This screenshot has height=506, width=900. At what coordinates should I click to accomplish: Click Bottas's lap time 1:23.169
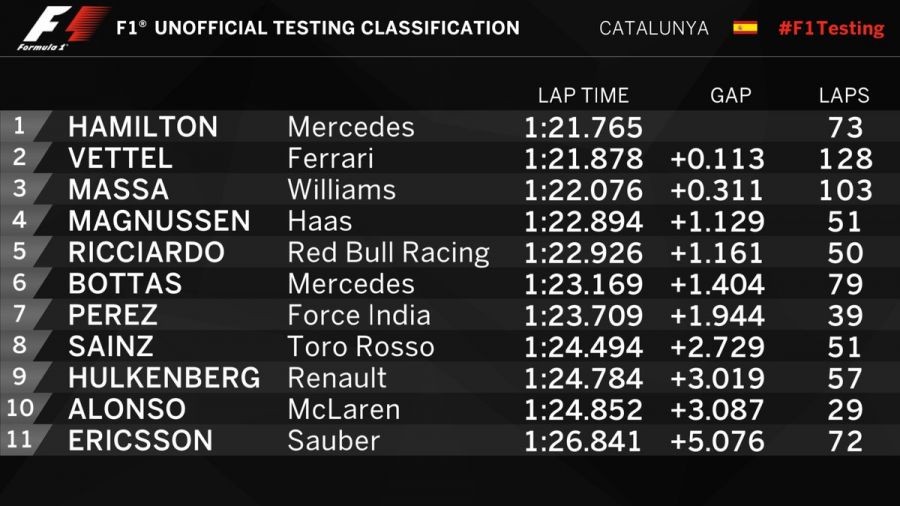pyautogui.click(x=583, y=284)
